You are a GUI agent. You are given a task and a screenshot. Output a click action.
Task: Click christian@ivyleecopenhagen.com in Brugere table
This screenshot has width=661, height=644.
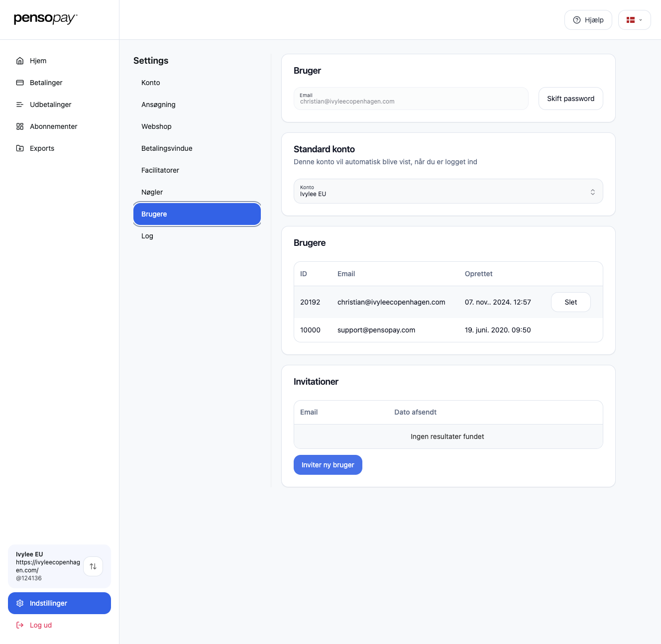pos(391,302)
